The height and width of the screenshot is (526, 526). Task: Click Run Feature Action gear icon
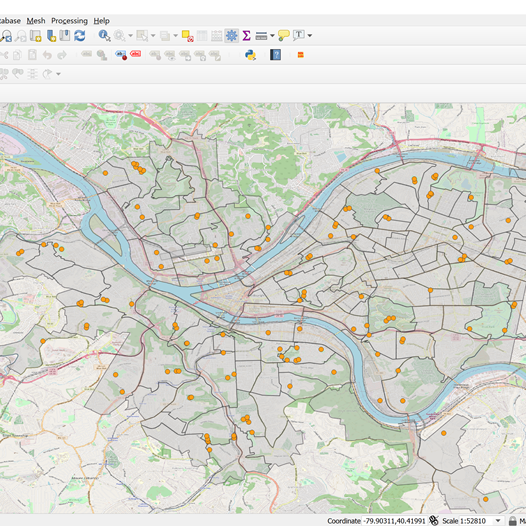click(x=119, y=36)
